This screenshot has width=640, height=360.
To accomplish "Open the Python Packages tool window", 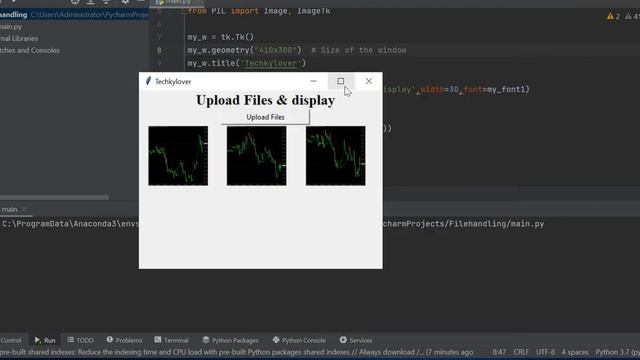I will point(231,340).
